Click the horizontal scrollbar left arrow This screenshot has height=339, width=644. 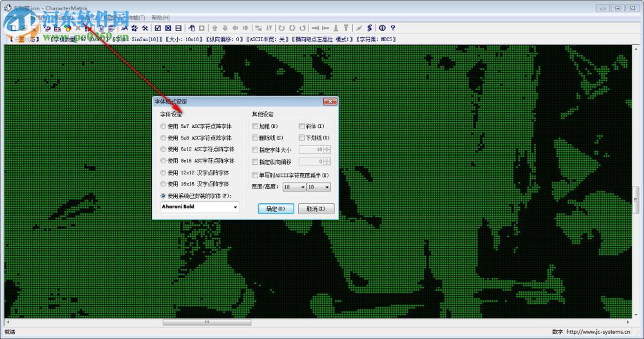click(7, 322)
